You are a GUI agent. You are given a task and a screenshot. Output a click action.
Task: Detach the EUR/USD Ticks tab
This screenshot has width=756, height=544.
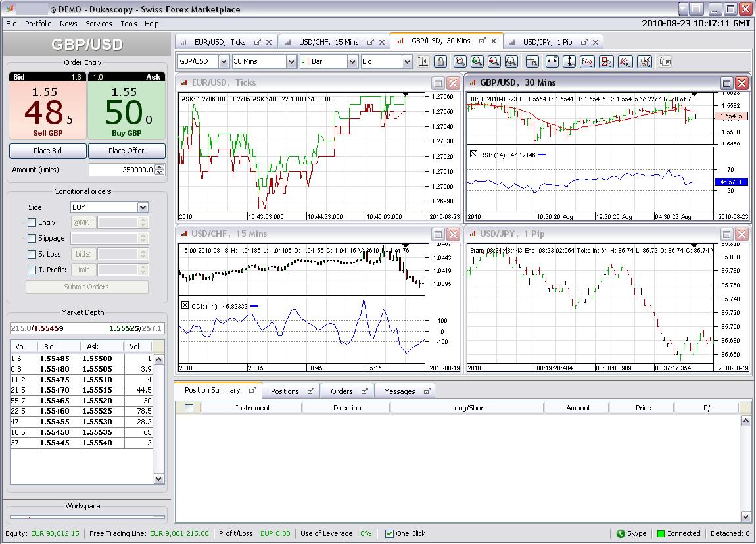(x=258, y=43)
